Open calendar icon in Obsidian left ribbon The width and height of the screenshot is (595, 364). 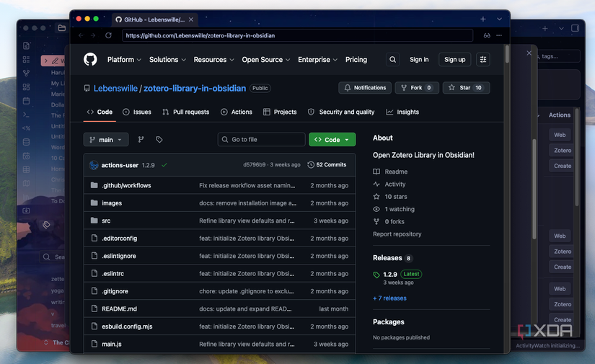click(26, 101)
